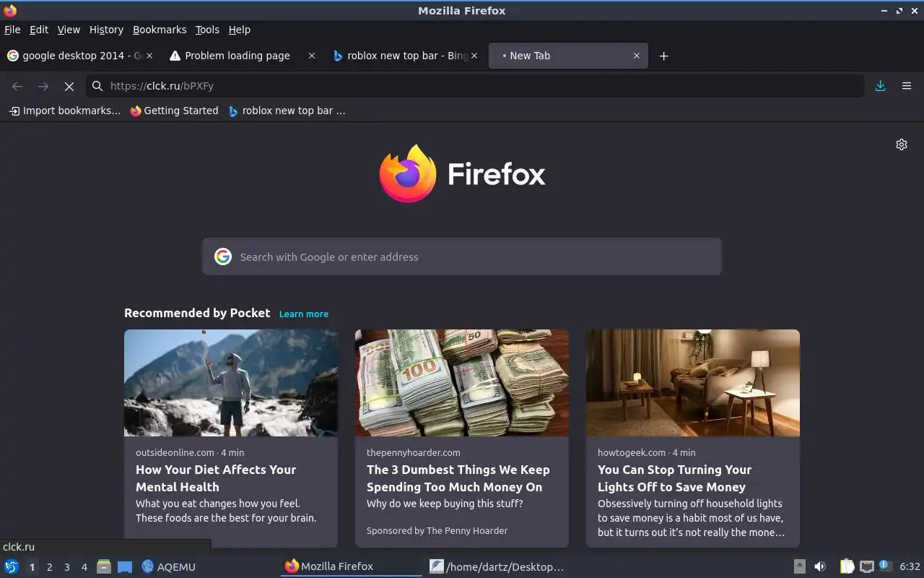Launch AQEMU from the taskbar

pos(168,566)
